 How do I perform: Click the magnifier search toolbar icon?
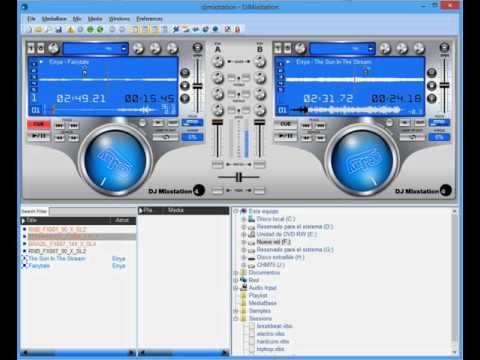[x=49, y=29]
